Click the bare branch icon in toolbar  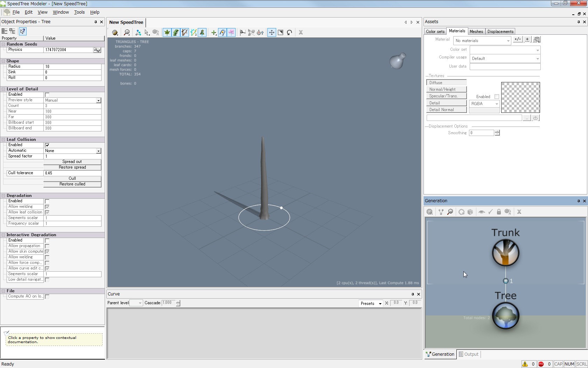184,33
